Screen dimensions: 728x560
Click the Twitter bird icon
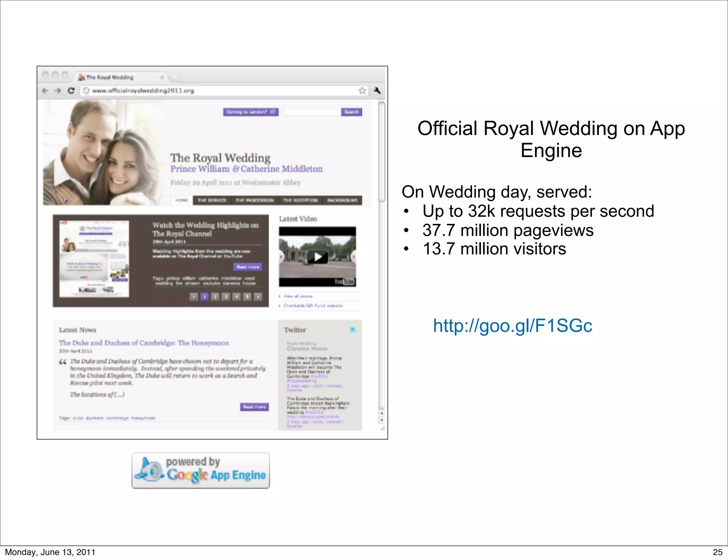pyautogui.click(x=353, y=330)
